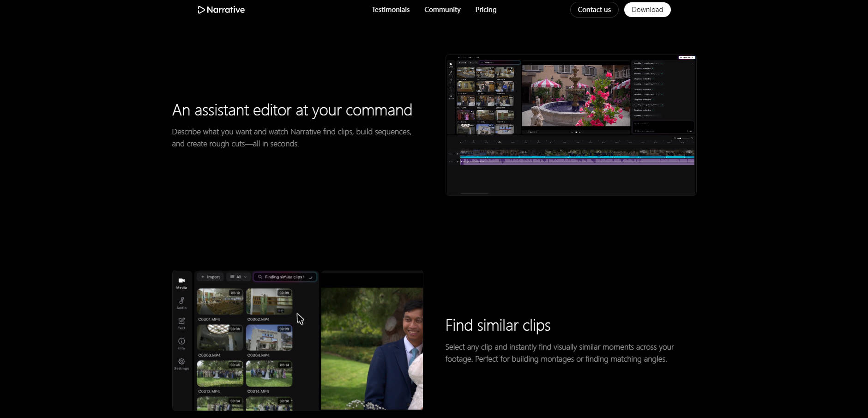Pick the C0013.MP4 group photo clip

pyautogui.click(x=220, y=374)
